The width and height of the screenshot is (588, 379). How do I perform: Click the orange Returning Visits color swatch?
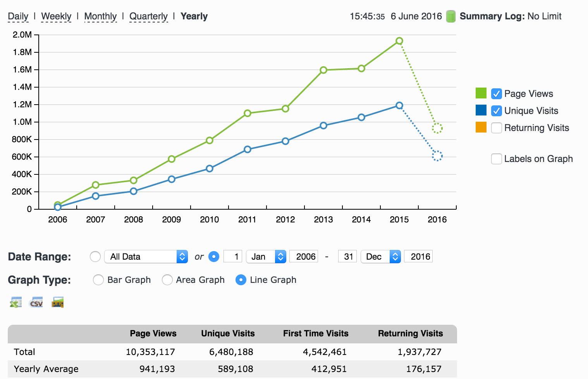(x=481, y=127)
